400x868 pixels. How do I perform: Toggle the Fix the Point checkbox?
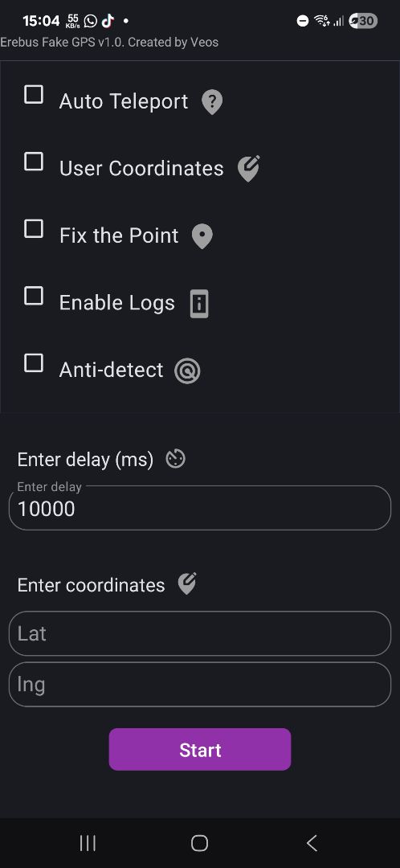pyautogui.click(x=34, y=228)
